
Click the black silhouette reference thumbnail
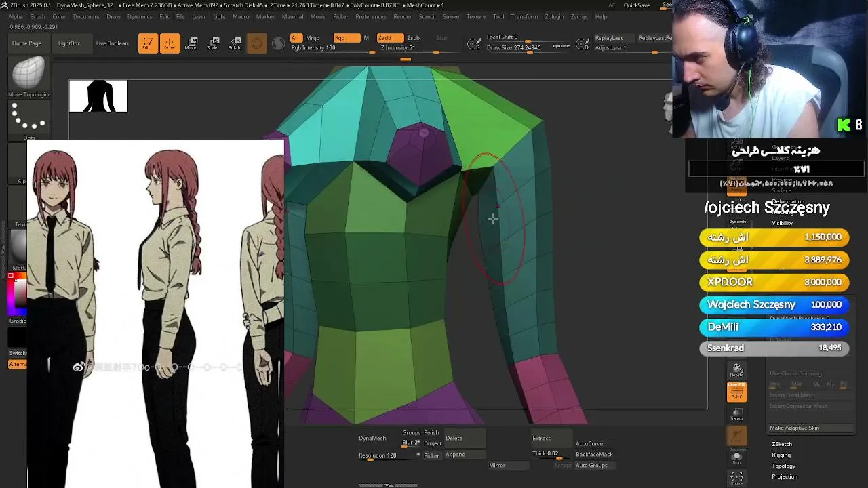pos(98,96)
